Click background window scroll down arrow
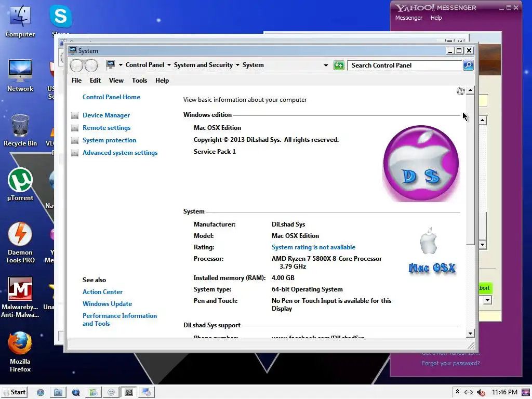The width and height of the screenshot is (532, 399). point(483,245)
